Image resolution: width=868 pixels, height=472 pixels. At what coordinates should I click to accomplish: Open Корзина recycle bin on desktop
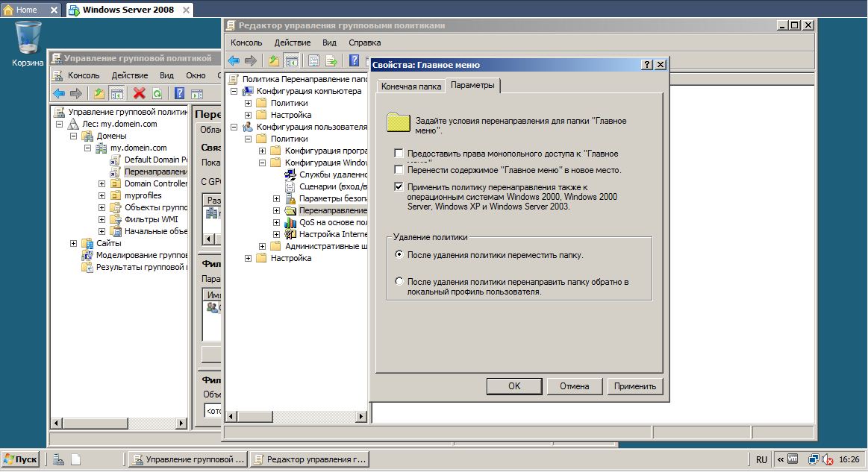pyautogui.click(x=28, y=43)
